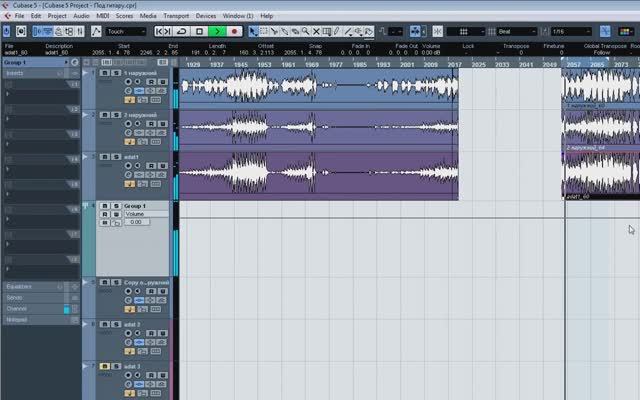
Task: Expand the Inspector Sends section
Action: (x=41, y=298)
